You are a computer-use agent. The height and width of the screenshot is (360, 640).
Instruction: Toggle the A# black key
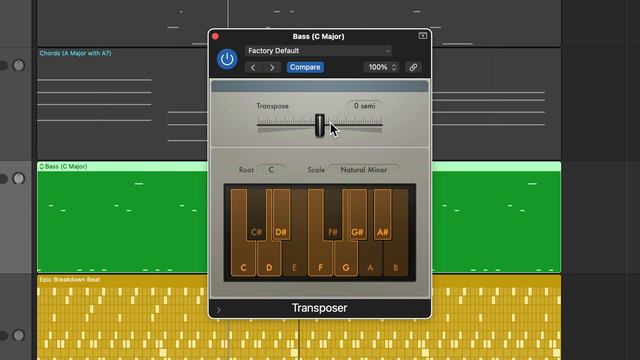point(382,214)
